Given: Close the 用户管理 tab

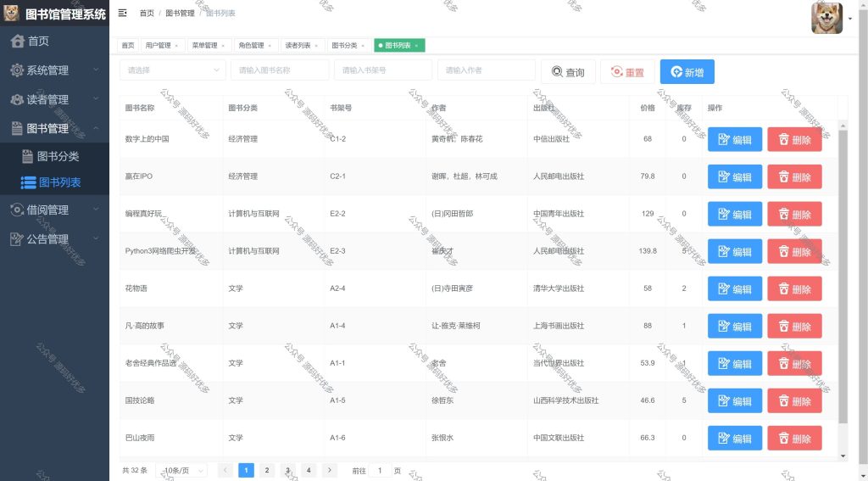Looking at the screenshot, I should click(x=176, y=46).
